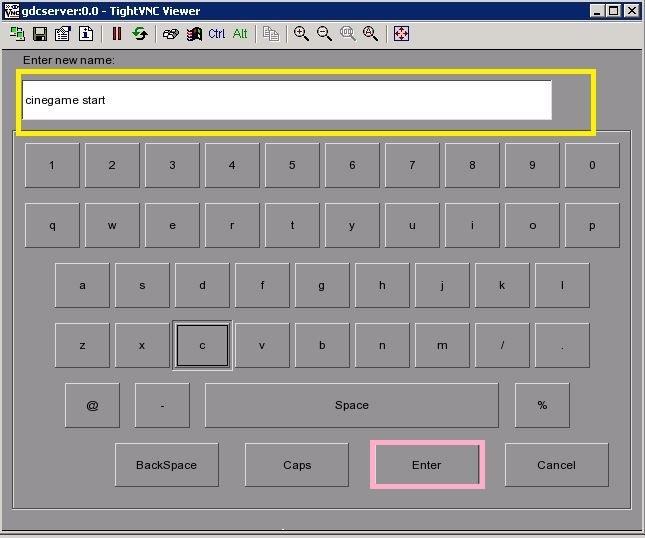Viewport: 645px width, 538px height.
Task: Click the Zoom 100% magnifier icon
Action: [x=348, y=34]
